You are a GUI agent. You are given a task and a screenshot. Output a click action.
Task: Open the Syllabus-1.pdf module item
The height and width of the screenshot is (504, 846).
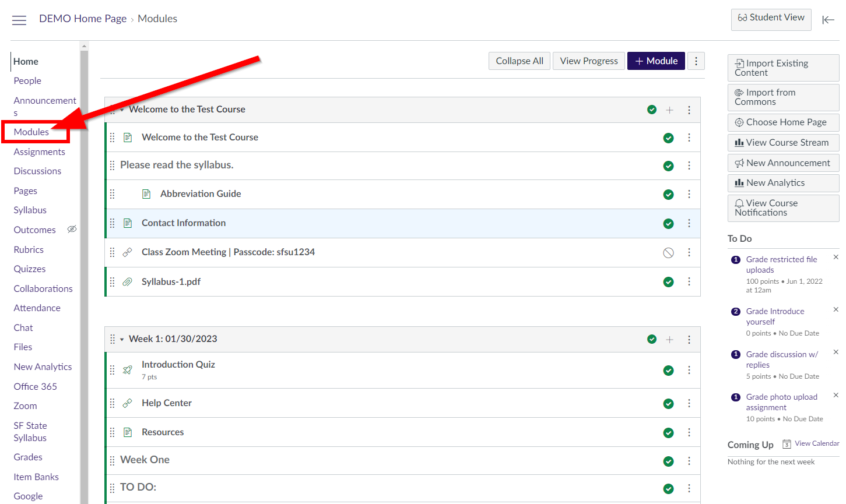[x=171, y=282]
